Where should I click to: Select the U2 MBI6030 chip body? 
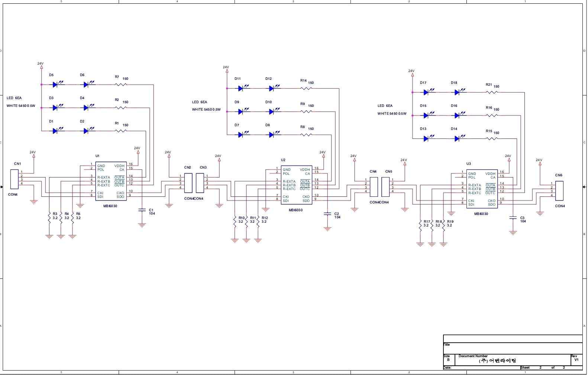coord(296,185)
